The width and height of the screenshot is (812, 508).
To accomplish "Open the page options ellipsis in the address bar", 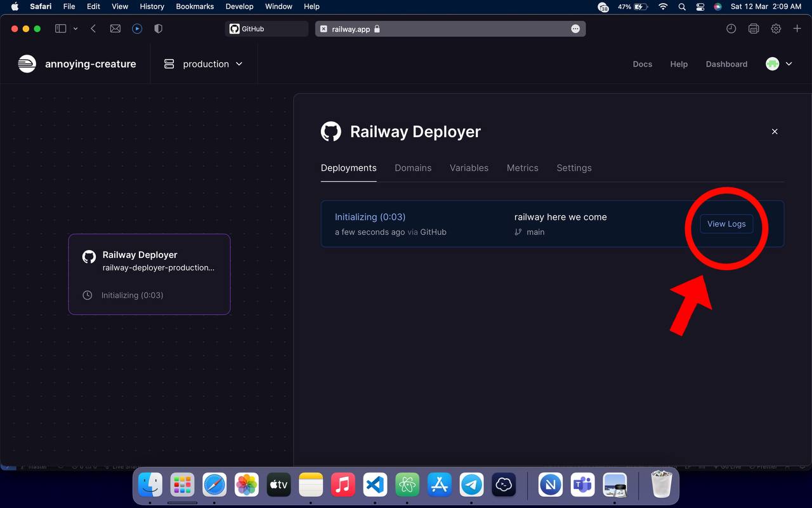I will 575,29.
